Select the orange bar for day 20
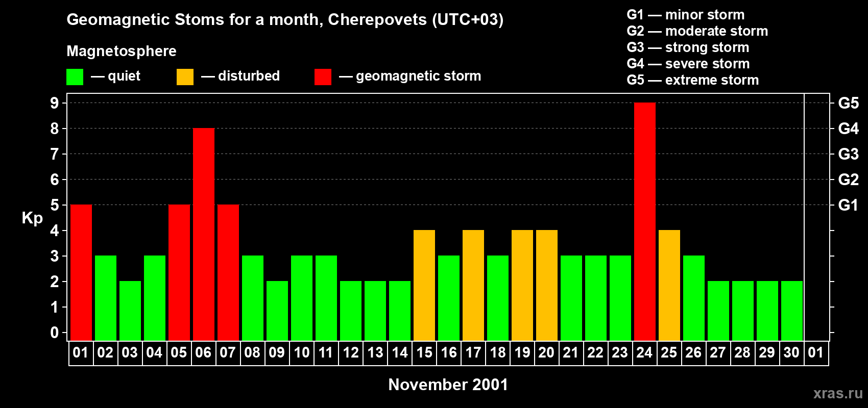Image resolution: width=868 pixels, height=408 pixels. pyautogui.click(x=547, y=286)
